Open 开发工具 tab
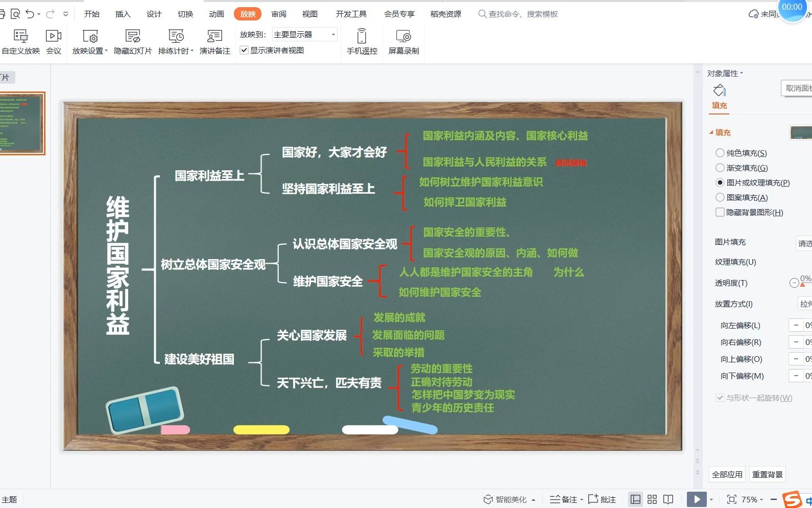This screenshot has height=508, width=812. (351, 14)
